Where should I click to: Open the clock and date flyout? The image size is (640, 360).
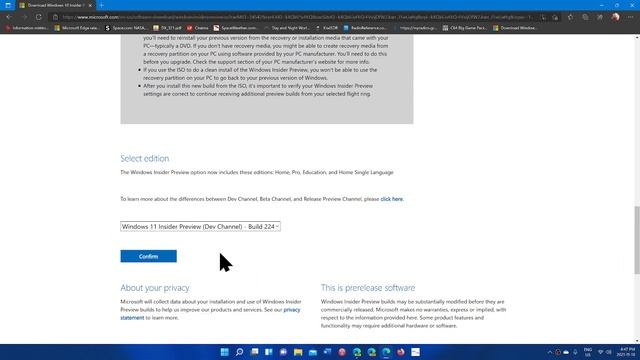click(627, 352)
